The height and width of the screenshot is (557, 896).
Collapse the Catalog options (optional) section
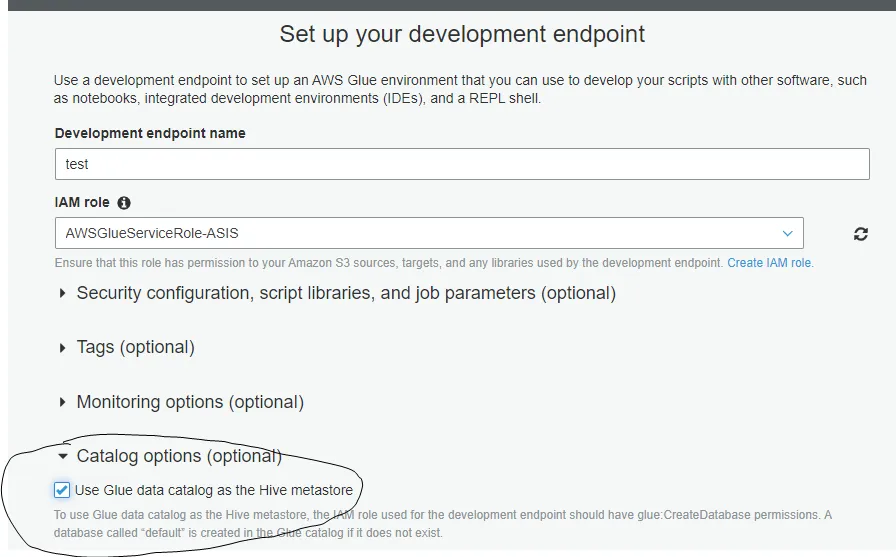pyautogui.click(x=179, y=456)
